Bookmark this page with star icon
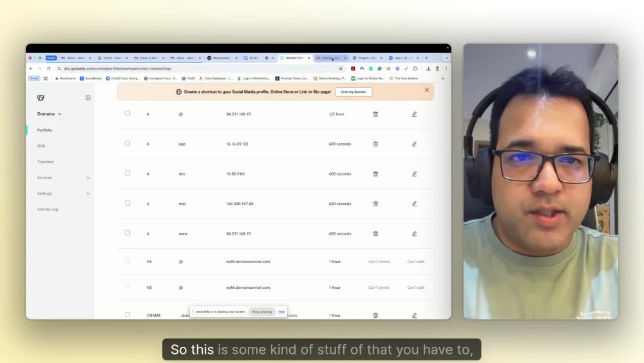The image size is (644, 363). tap(341, 68)
